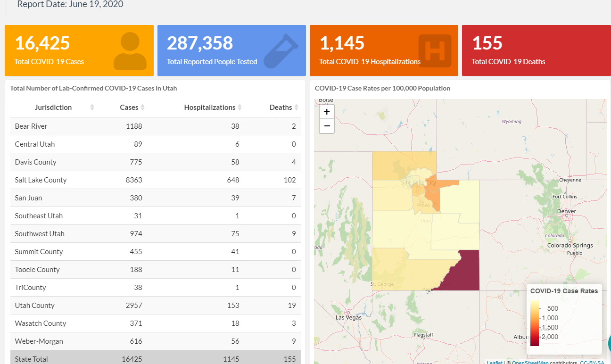Sort table by Jurisdiction column arrows

[x=92, y=108]
